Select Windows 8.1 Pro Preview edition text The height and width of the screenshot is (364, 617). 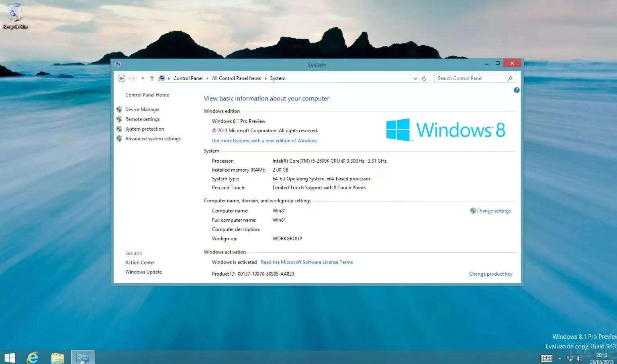pos(239,121)
